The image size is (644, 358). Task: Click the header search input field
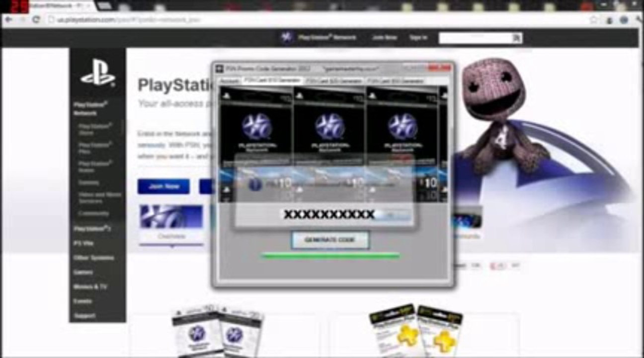tap(476, 38)
